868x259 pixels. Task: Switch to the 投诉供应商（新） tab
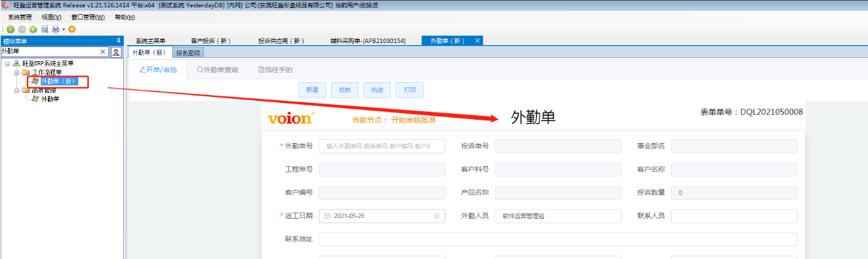click(281, 41)
